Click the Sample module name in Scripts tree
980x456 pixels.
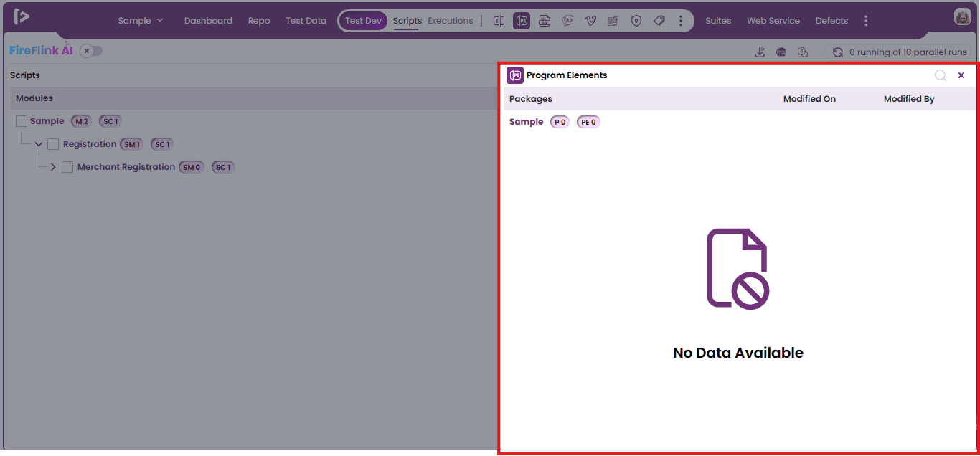pyautogui.click(x=47, y=121)
